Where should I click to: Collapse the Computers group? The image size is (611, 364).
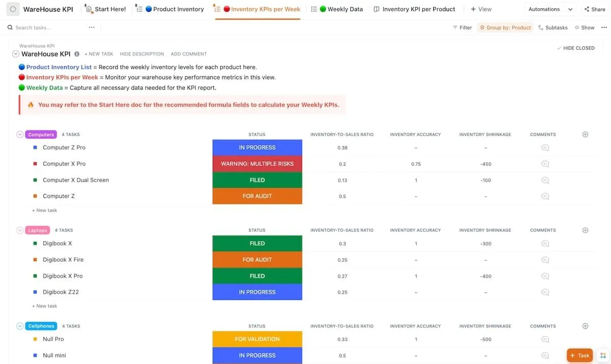(x=20, y=134)
